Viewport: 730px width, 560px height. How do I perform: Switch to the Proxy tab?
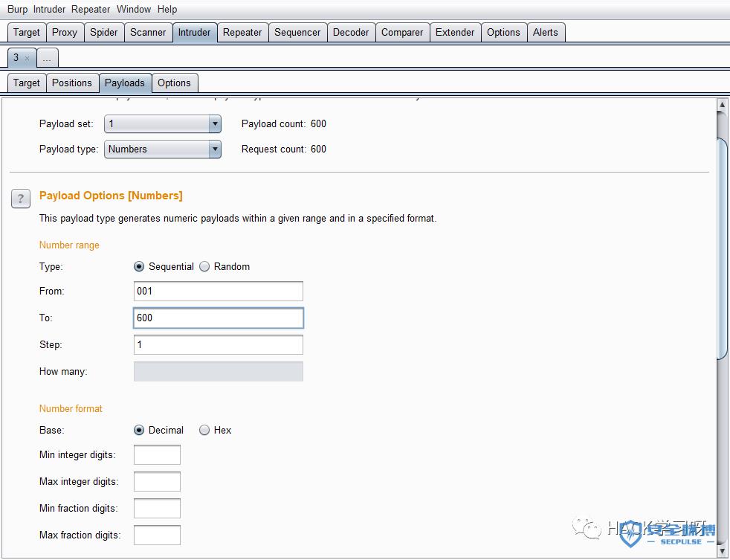click(65, 32)
